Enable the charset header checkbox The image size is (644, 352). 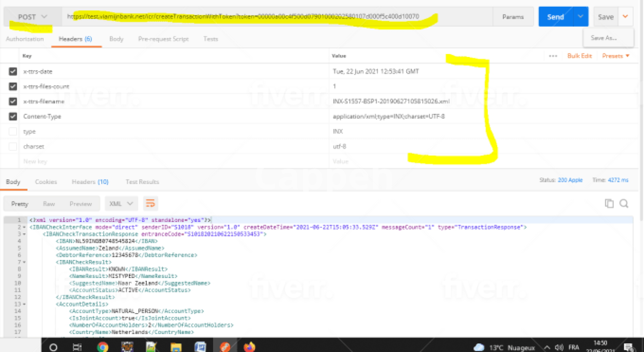13,146
